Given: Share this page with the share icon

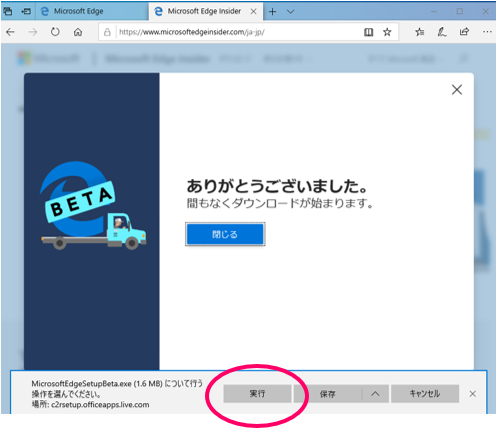Looking at the screenshot, I should [464, 32].
